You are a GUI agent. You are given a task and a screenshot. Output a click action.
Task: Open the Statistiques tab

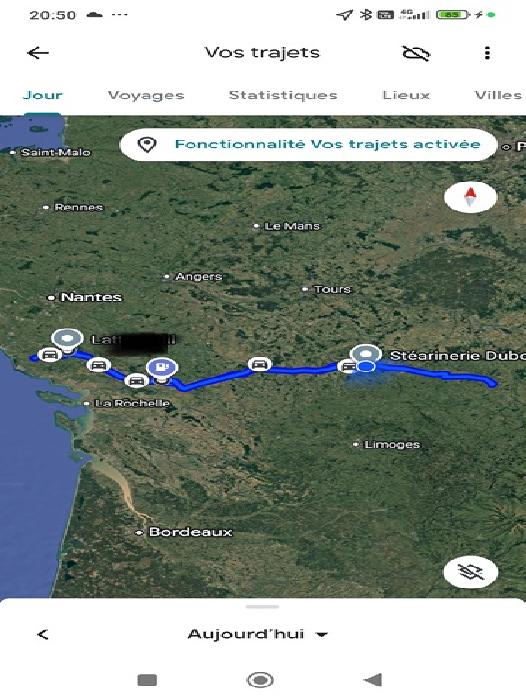click(283, 95)
